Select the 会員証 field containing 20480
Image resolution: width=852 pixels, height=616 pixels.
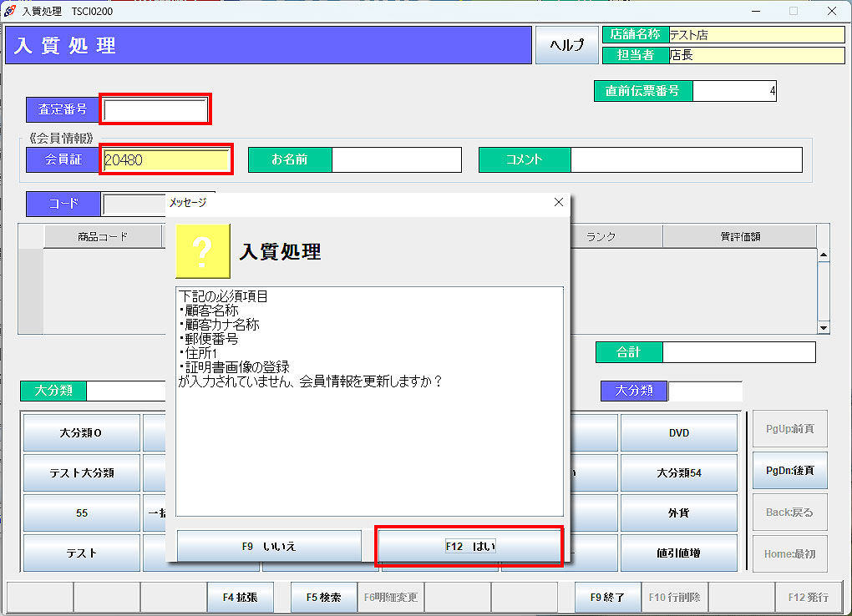point(165,159)
